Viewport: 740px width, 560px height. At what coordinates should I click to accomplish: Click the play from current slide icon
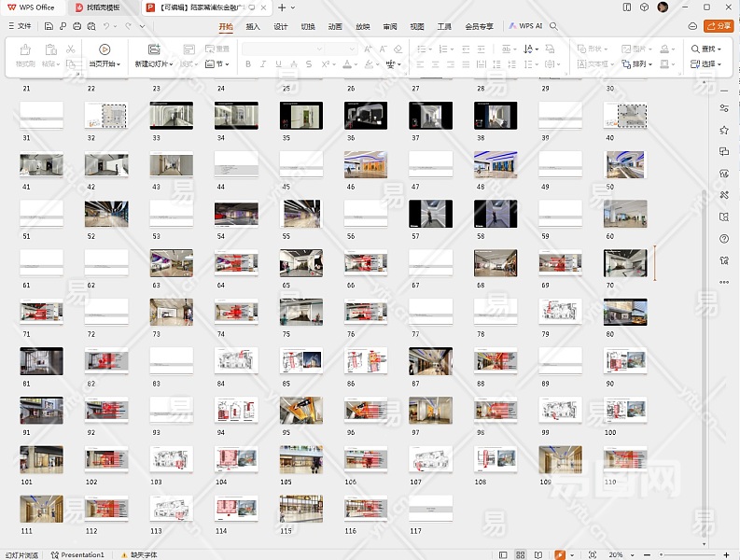coord(105,49)
